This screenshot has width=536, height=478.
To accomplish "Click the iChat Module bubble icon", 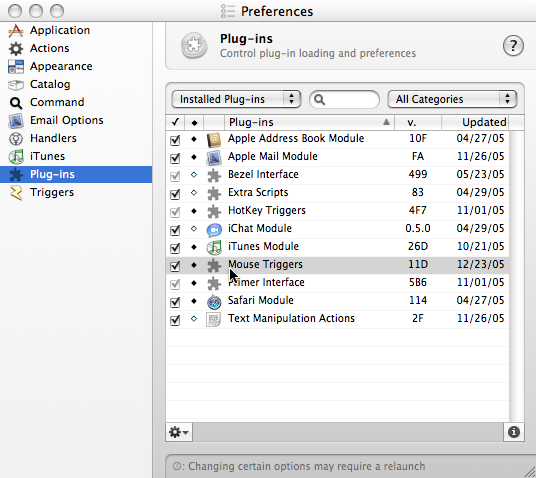I will click(x=214, y=230).
